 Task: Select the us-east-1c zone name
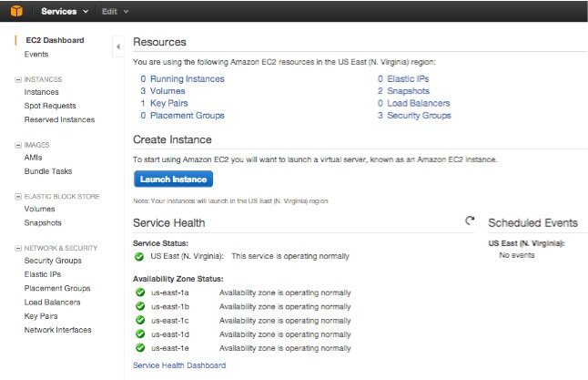coord(170,321)
